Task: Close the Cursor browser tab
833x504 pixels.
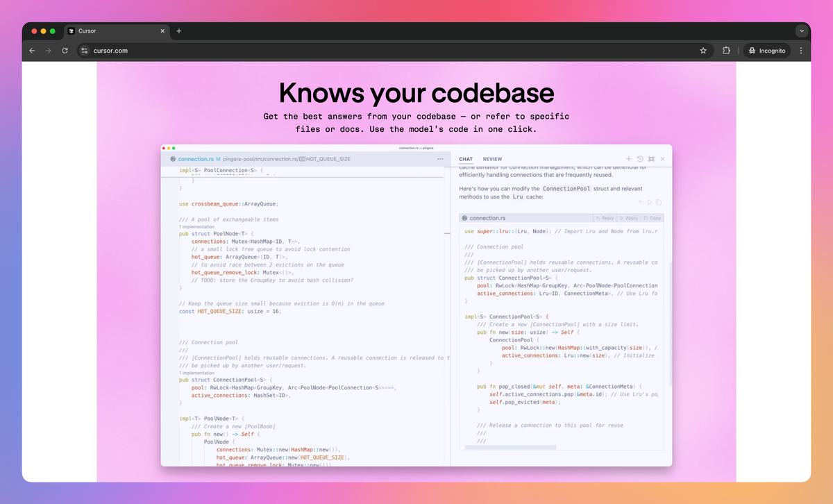Action: (x=162, y=31)
